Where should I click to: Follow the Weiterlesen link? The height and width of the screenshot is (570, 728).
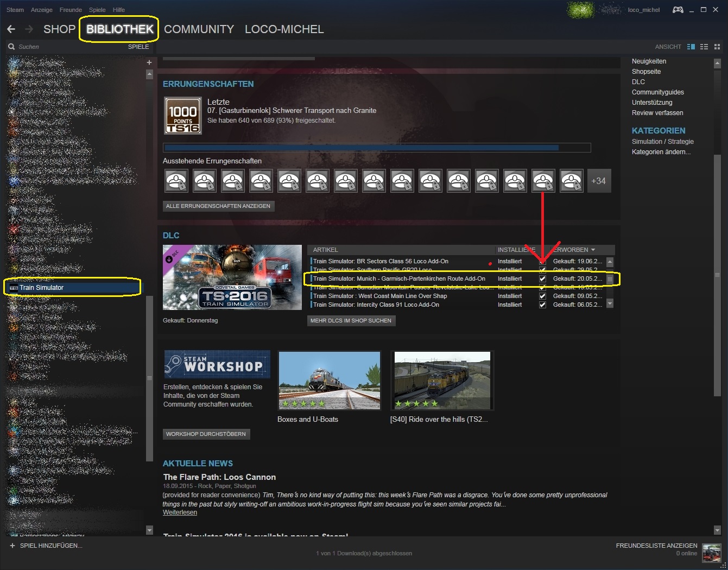(180, 512)
